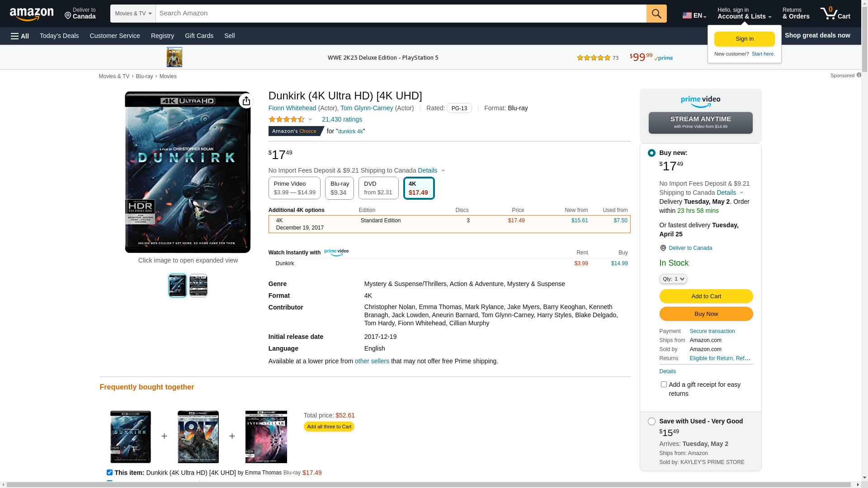The width and height of the screenshot is (868, 488).
Task: Open Returns & Orders link
Action: 796,13
